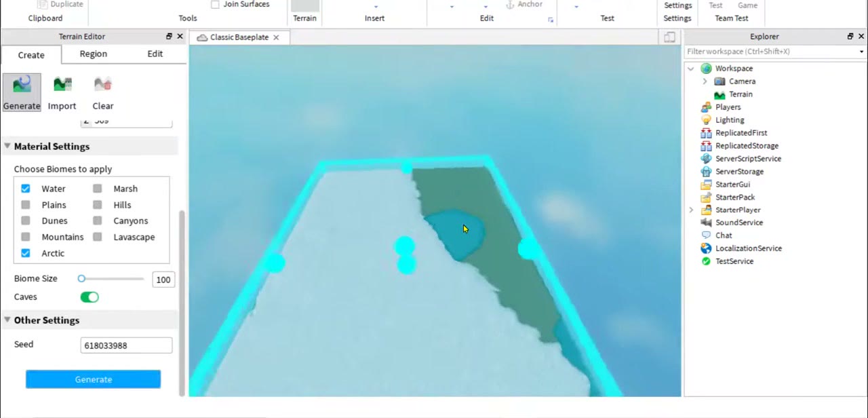The width and height of the screenshot is (868, 418).
Task: Collapse the Material Settings section
Action: tap(7, 147)
